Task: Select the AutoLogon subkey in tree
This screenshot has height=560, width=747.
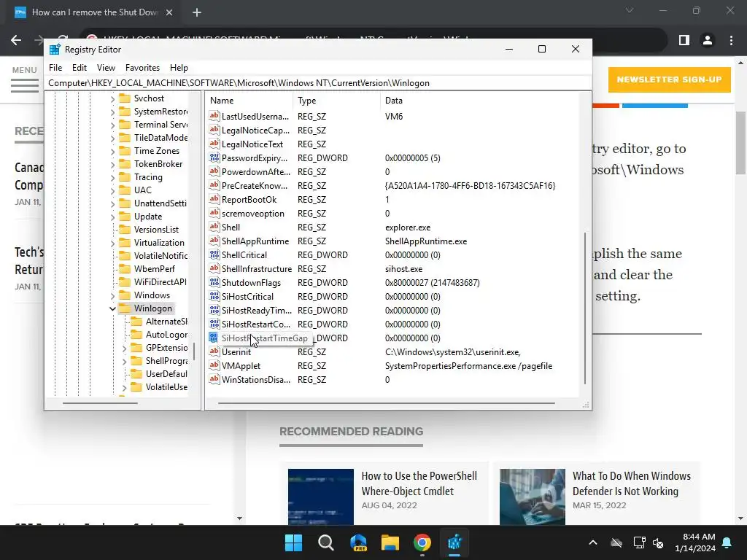Action: point(166,334)
